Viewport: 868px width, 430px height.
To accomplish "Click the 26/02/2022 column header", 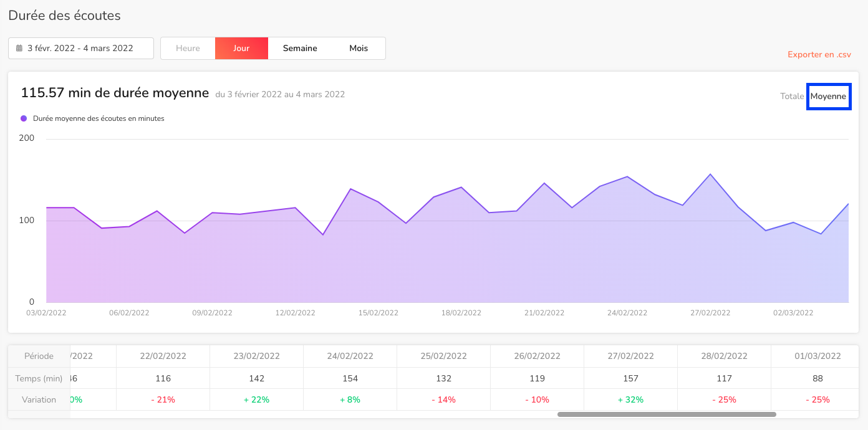I will [538, 356].
